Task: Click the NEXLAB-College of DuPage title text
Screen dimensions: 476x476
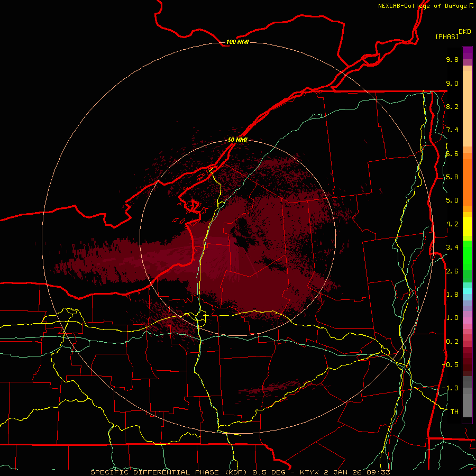Action: pyautogui.click(x=422, y=6)
